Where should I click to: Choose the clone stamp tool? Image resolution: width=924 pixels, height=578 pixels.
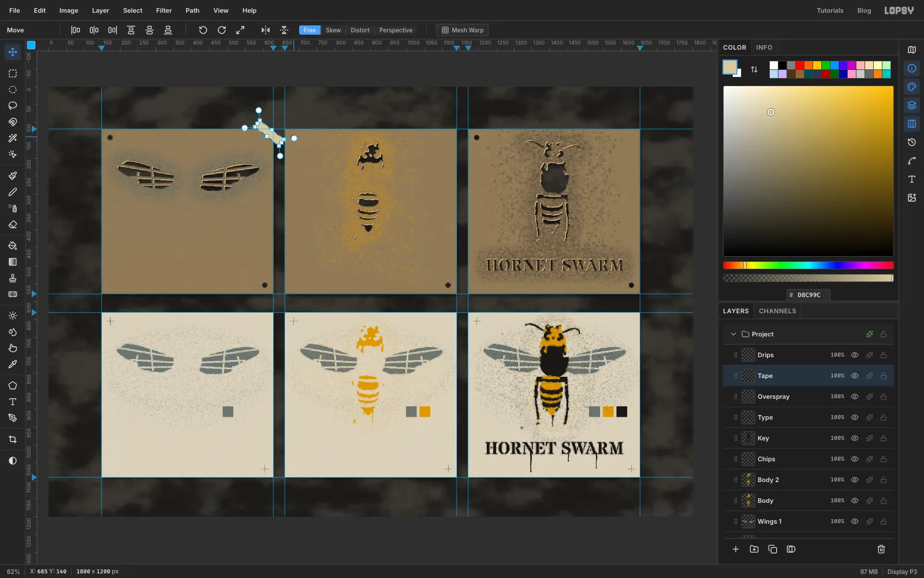point(13,278)
